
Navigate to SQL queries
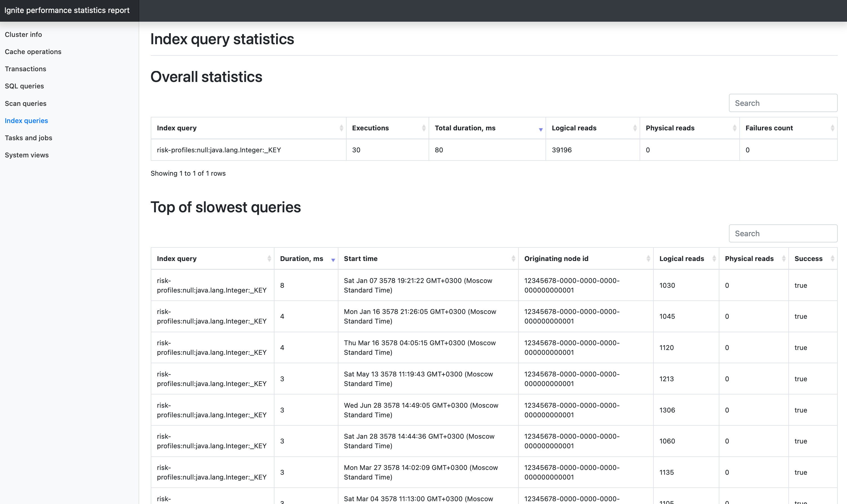point(25,86)
